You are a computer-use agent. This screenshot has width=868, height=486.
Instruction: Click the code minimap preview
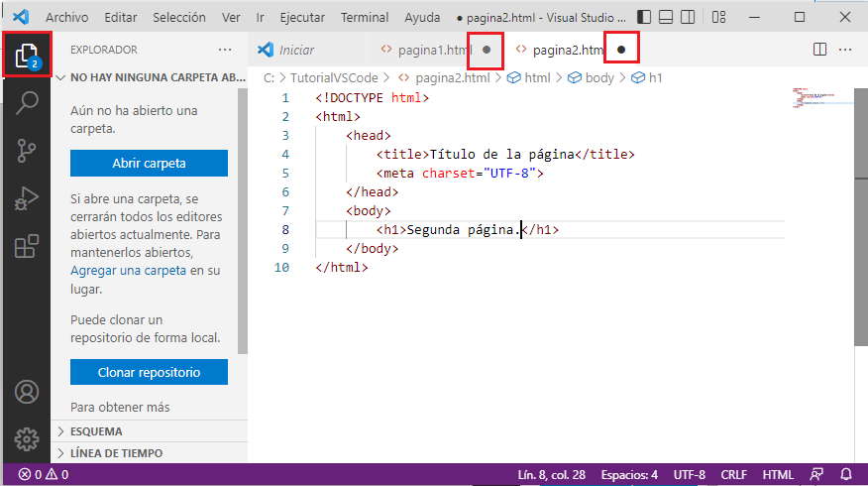click(x=821, y=98)
